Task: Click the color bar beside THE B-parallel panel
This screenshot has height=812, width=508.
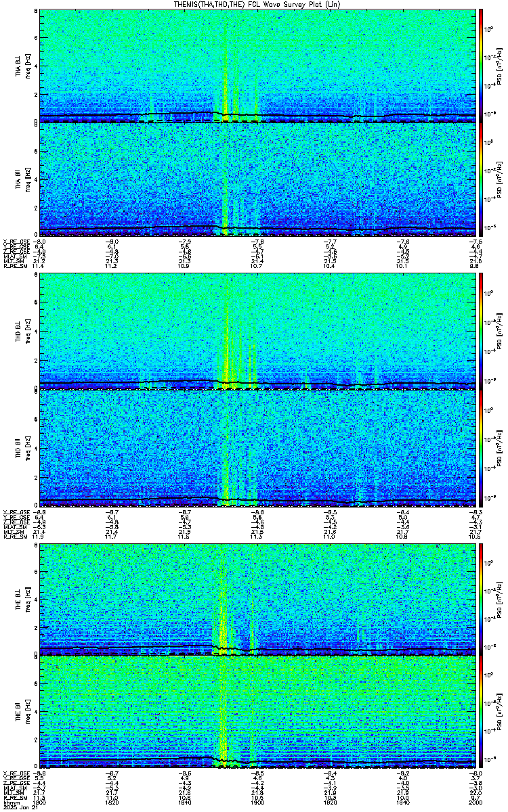Action: point(481,712)
